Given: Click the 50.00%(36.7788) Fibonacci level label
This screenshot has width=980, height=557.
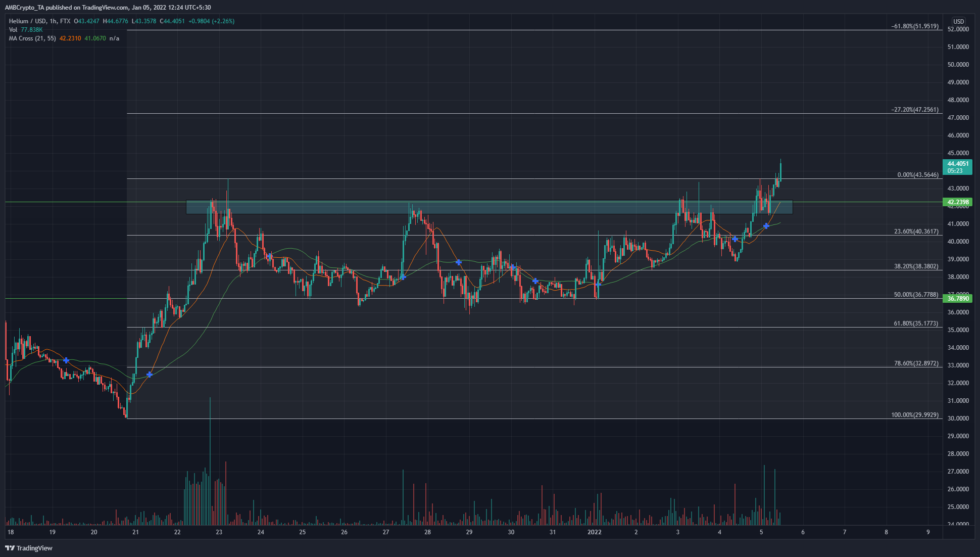Looking at the screenshot, I should (916, 294).
